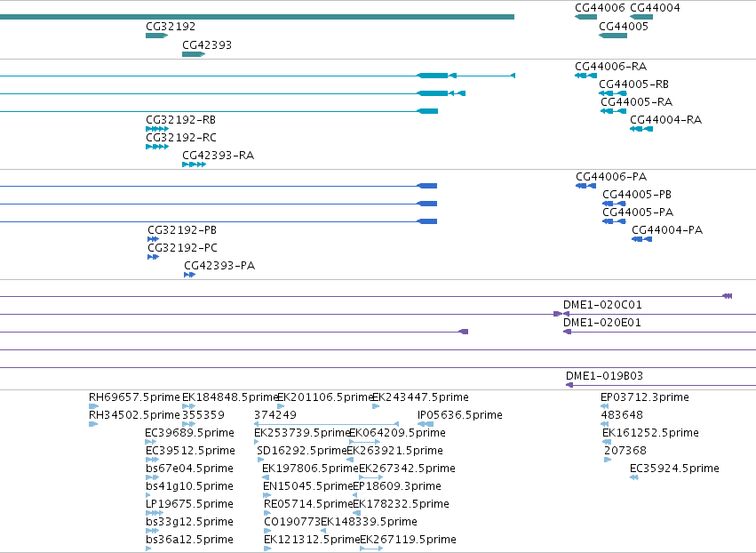This screenshot has width=756, height=553.
Task: Select the CG32192 gene arrow glyph
Action: click(156, 36)
